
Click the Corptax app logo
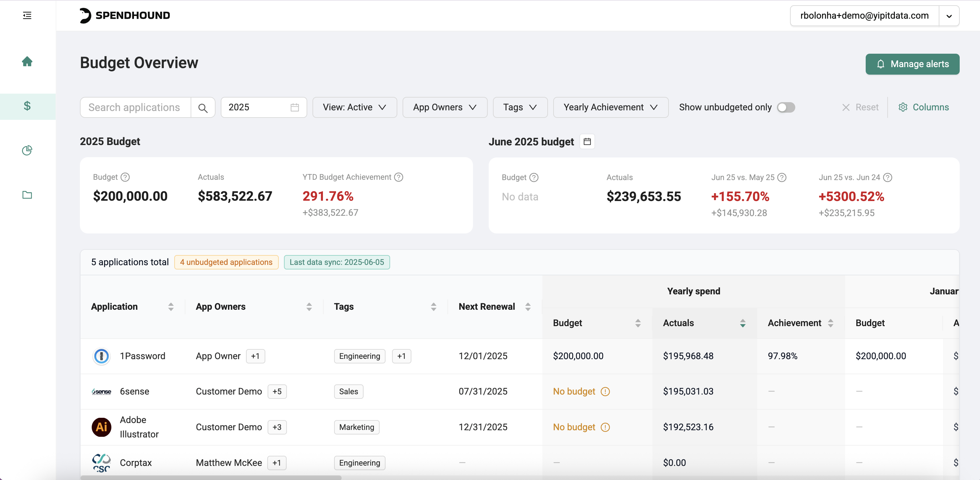tap(101, 463)
